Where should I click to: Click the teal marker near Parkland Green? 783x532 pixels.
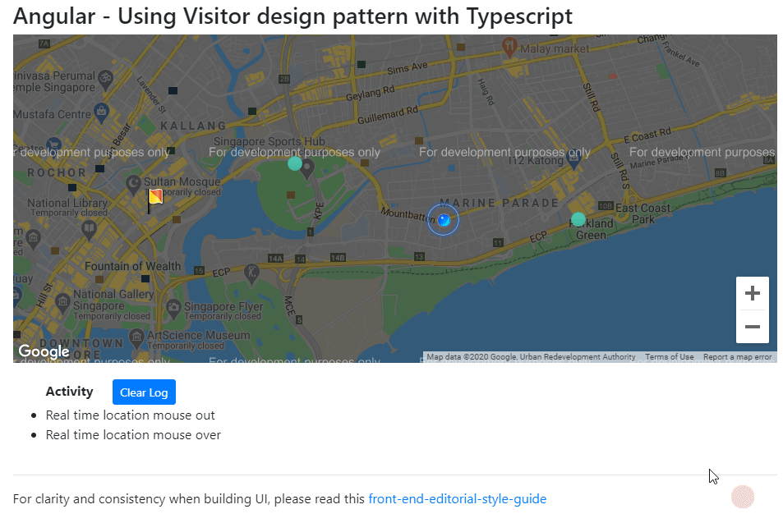578,219
